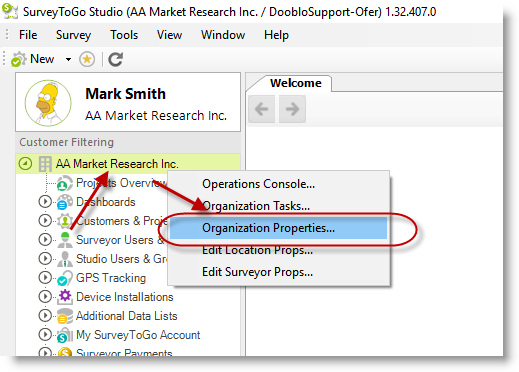
Task: Select AA Market Research Inc. tree item
Action: [x=117, y=164]
